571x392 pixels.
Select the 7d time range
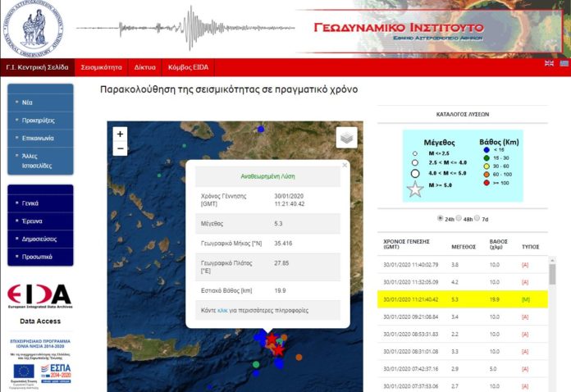pos(477,218)
